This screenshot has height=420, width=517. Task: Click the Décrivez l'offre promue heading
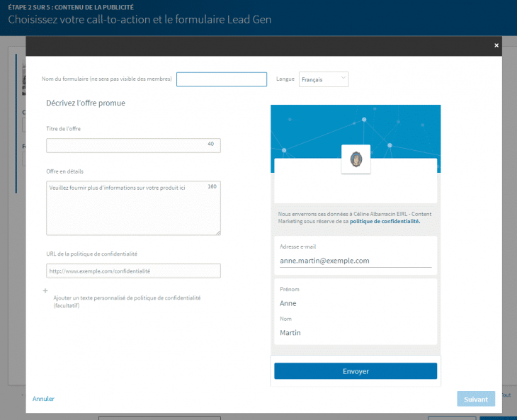click(86, 103)
